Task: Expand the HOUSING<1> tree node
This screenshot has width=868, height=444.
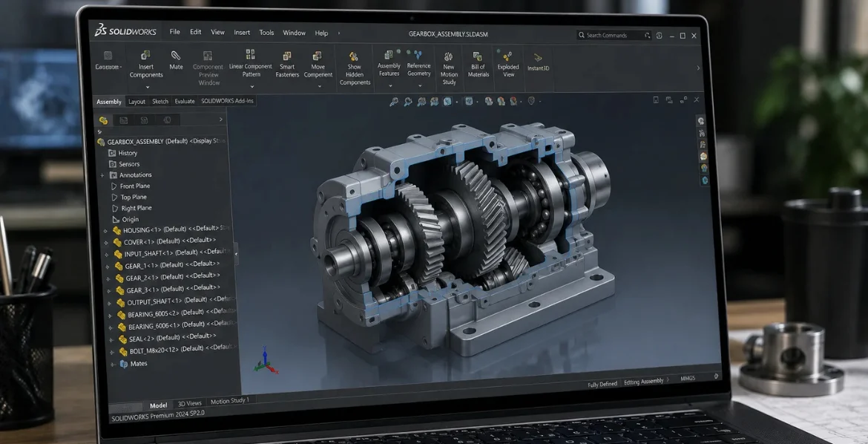Action: 106,231
